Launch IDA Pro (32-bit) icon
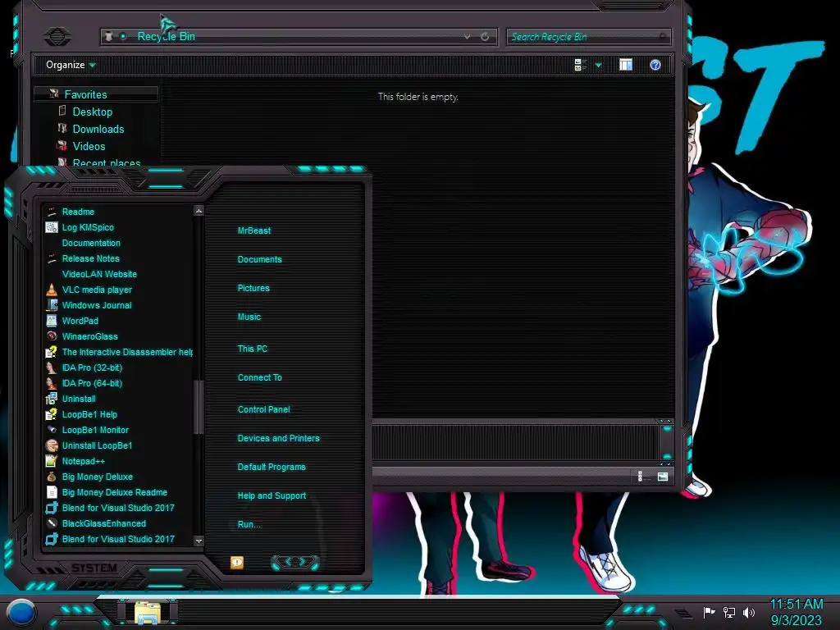 point(52,367)
